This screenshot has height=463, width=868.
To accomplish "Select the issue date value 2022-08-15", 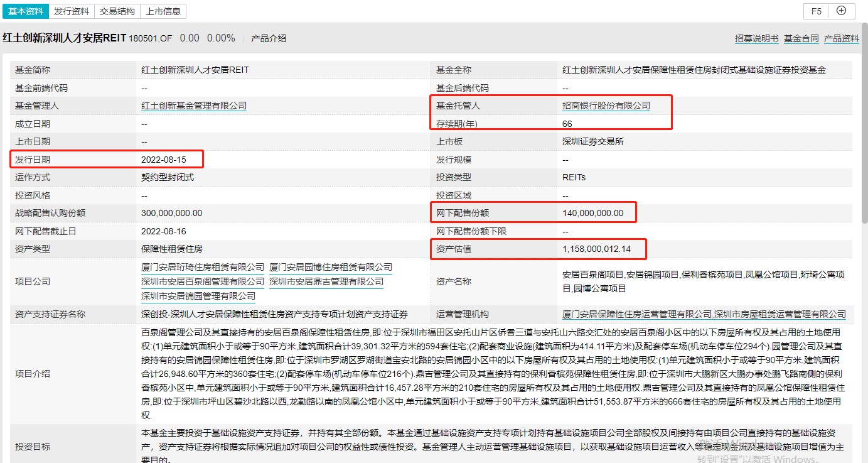I will pos(164,160).
